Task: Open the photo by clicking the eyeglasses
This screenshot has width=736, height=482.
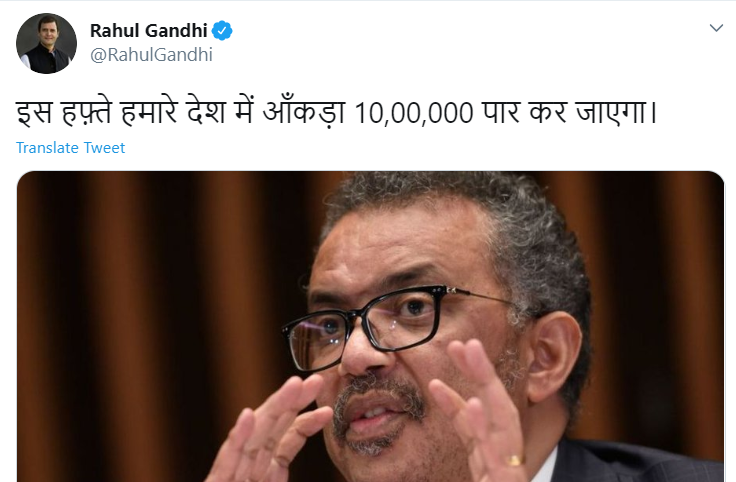Action: tap(376, 324)
